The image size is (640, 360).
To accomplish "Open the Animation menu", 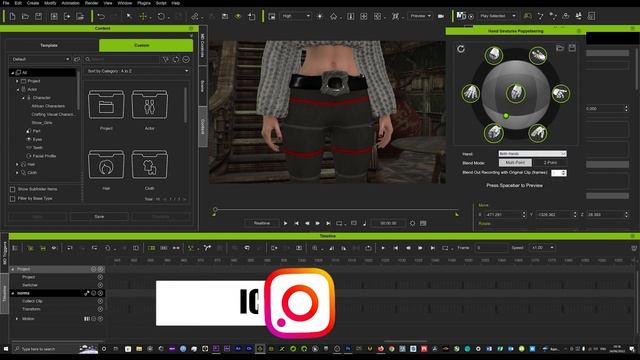I will point(70,3).
